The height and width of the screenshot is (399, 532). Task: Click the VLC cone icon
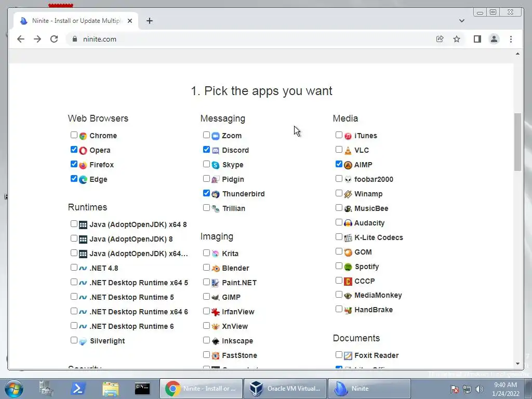[348, 151]
